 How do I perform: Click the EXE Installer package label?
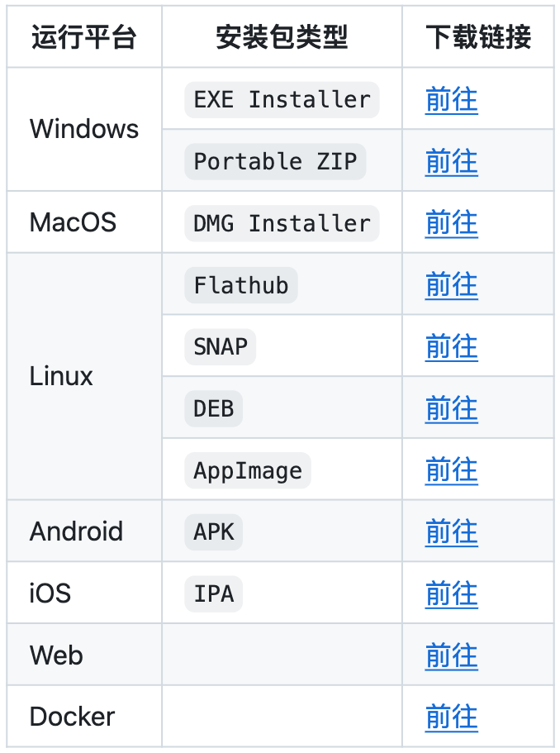coord(282,100)
